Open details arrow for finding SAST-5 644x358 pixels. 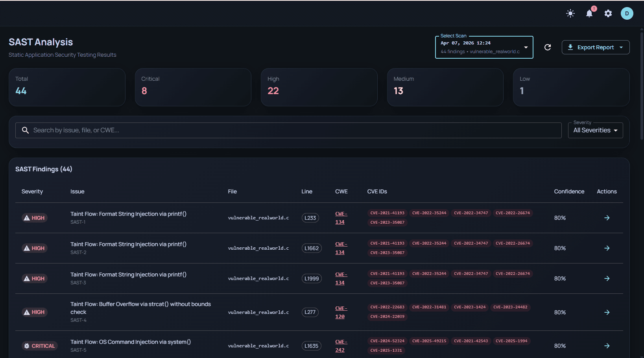pyautogui.click(x=607, y=346)
